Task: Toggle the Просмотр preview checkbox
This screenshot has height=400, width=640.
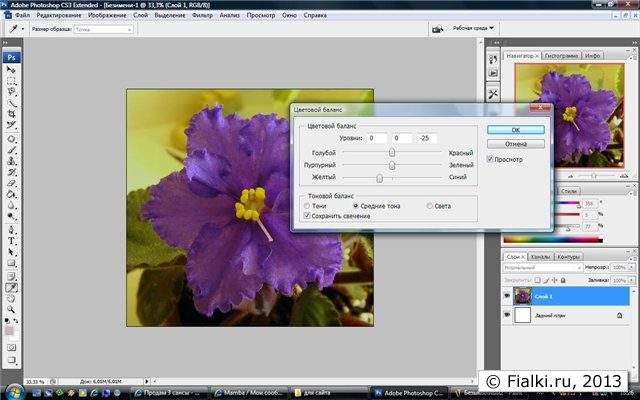Action: [490, 159]
